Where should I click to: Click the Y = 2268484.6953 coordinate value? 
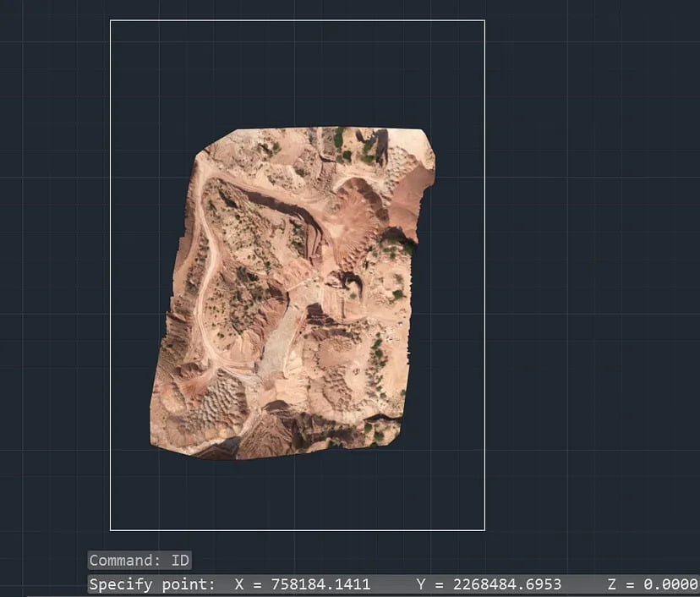coord(489,584)
